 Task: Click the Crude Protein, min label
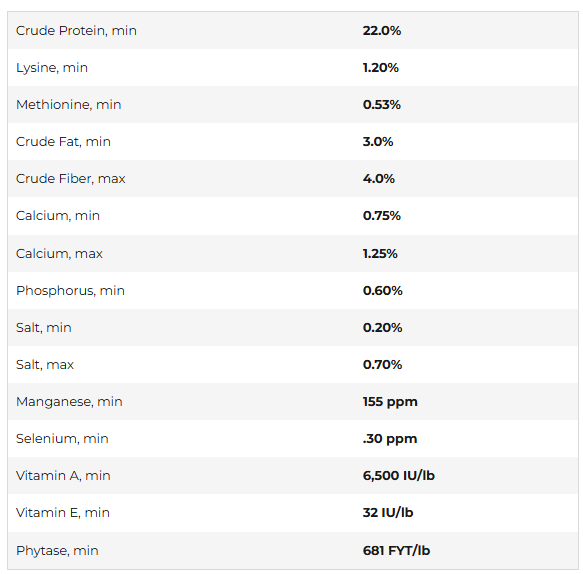[x=76, y=30]
